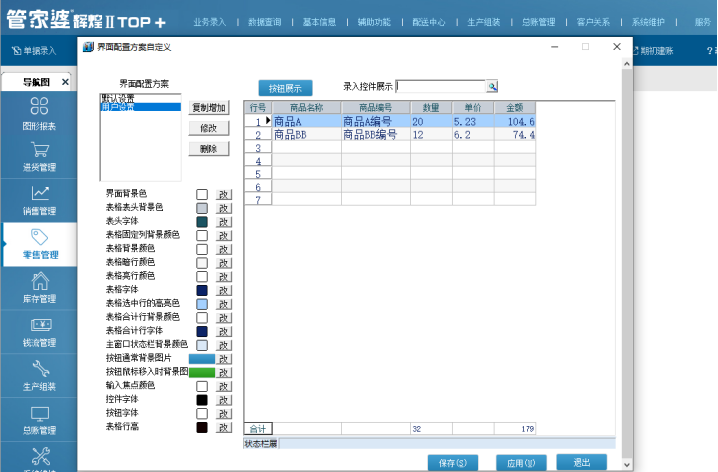Screen dimensions: 718x472
Task: Click 改 button for 控件字体
Action: point(224,400)
